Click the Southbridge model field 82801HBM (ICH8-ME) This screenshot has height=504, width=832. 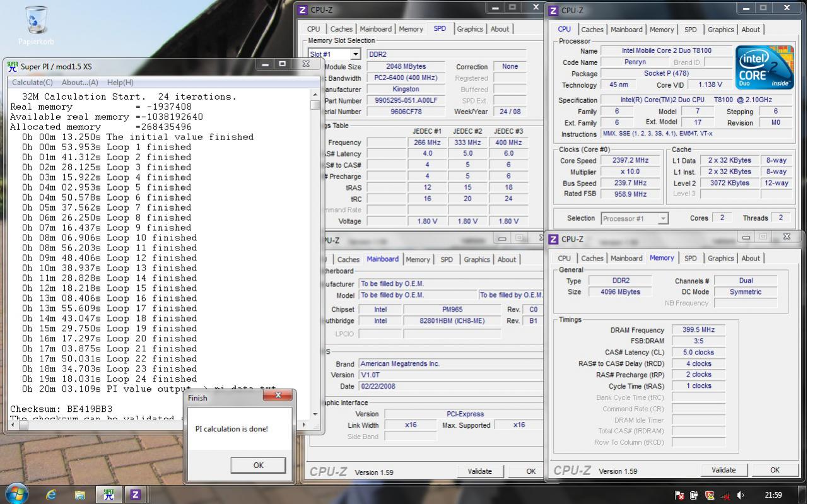tap(452, 321)
